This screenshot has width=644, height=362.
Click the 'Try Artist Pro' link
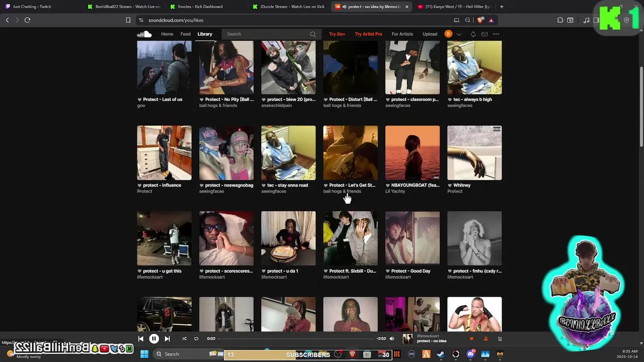point(368,34)
